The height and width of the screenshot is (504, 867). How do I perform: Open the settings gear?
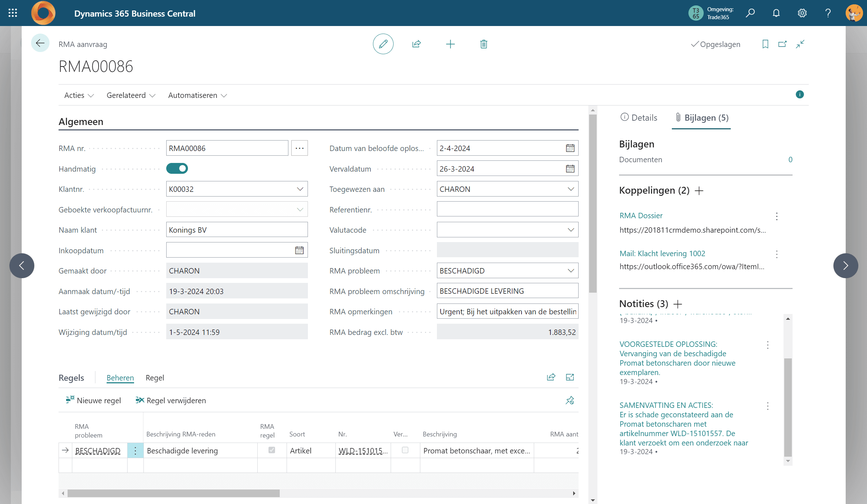click(802, 13)
